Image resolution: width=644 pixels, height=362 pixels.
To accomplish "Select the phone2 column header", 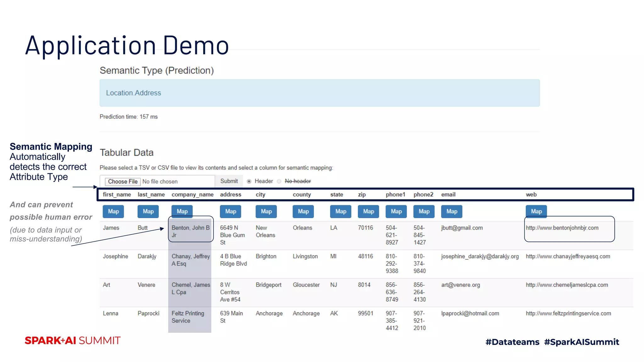I will tap(423, 195).
